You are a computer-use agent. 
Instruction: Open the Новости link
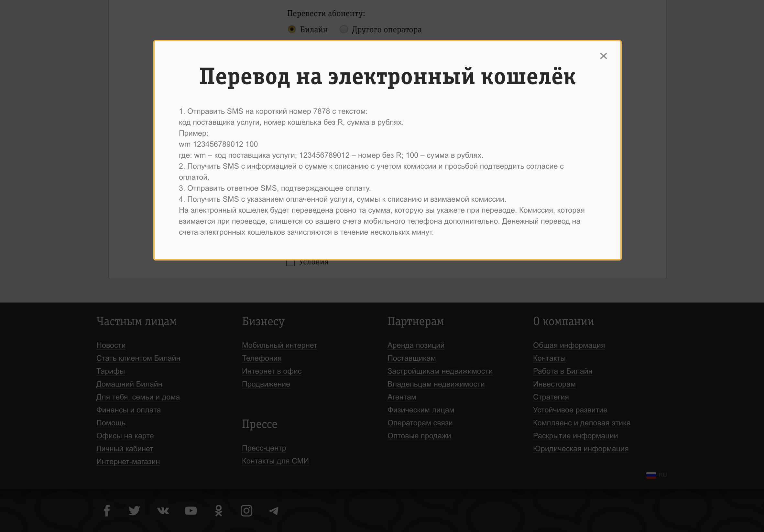111,345
